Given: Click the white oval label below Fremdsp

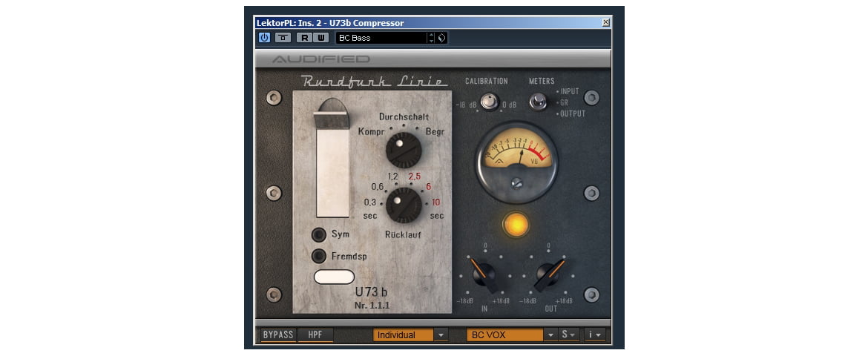Looking at the screenshot, I should [334, 277].
